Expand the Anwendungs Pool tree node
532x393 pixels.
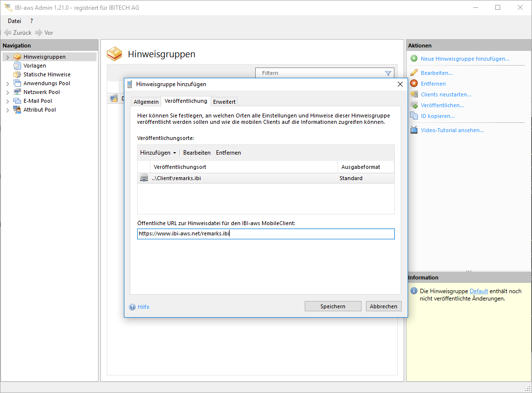coord(7,84)
